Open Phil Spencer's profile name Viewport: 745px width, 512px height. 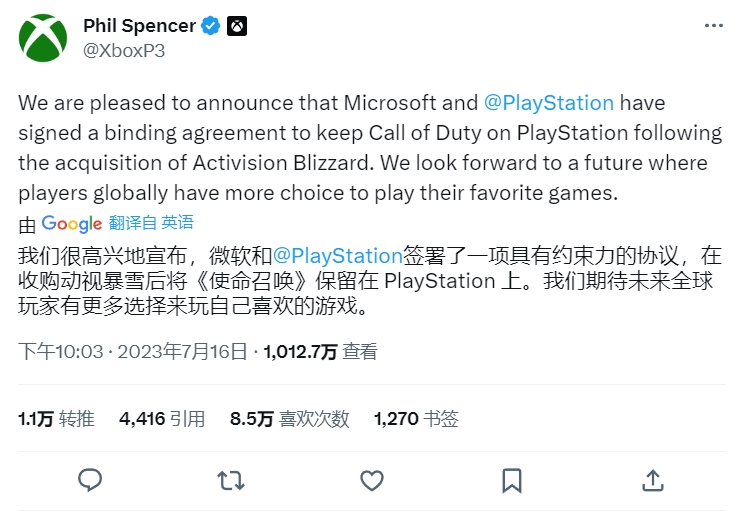[139, 26]
